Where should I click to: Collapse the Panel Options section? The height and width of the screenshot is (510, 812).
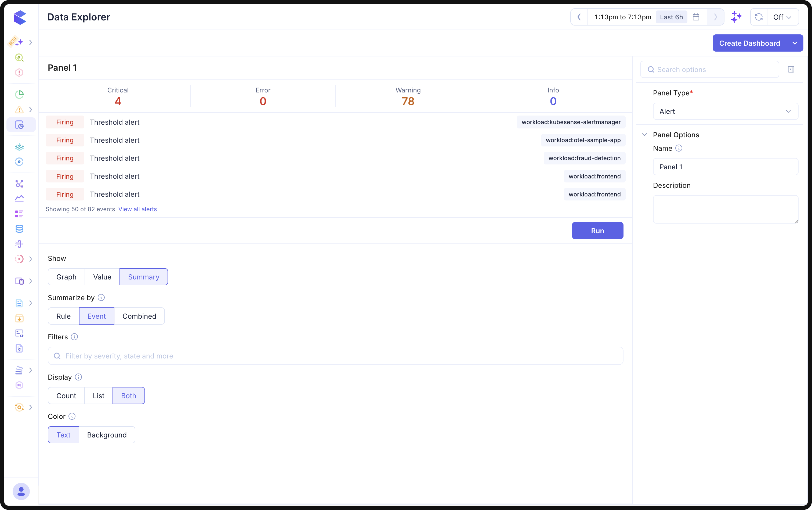point(644,135)
